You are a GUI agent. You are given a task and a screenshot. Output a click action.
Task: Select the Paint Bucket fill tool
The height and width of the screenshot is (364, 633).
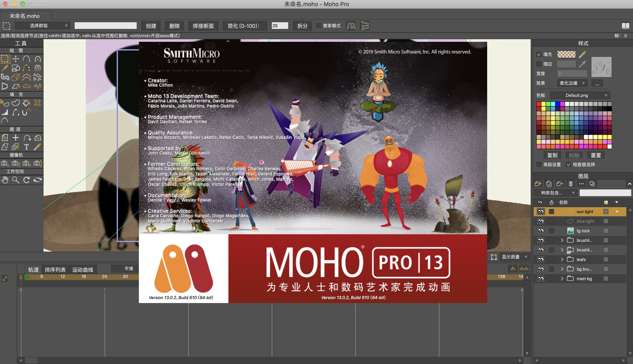tap(27, 103)
